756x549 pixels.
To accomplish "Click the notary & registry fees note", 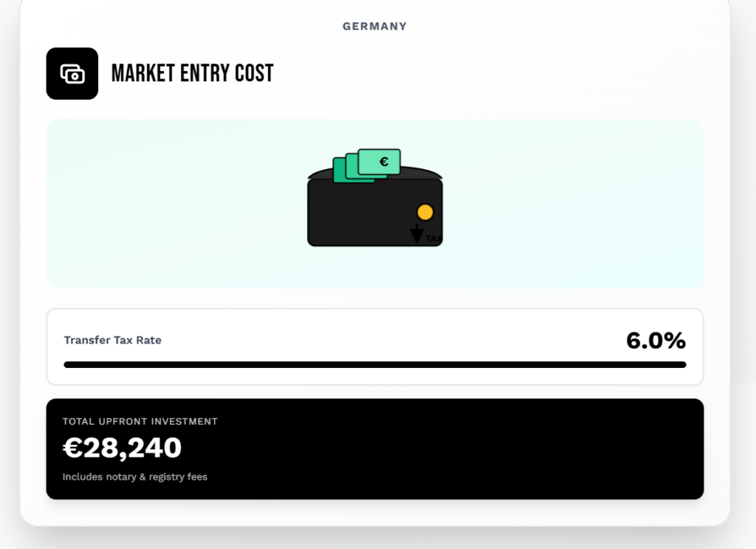I will point(134,477).
